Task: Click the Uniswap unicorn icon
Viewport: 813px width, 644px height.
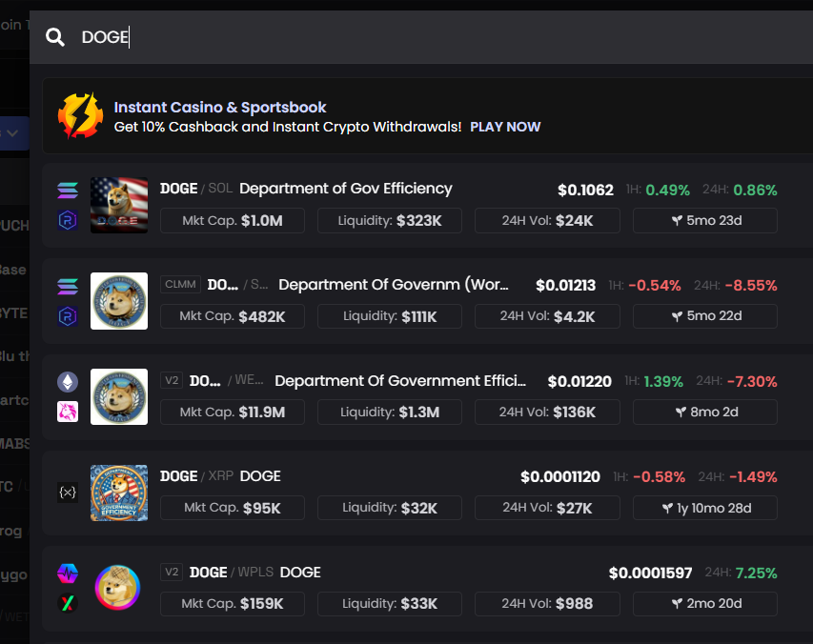Action: tap(68, 412)
